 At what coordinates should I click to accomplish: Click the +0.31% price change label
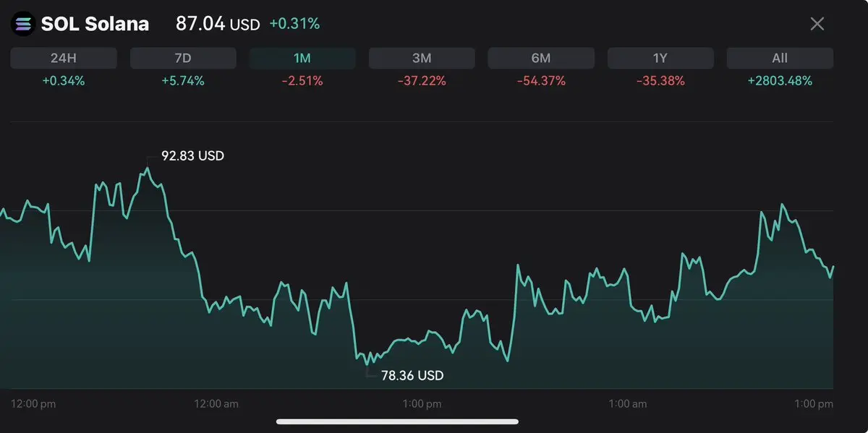[294, 24]
